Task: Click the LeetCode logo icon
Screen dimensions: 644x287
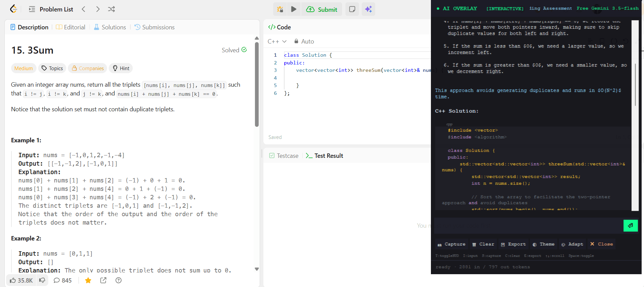Action: point(14,9)
